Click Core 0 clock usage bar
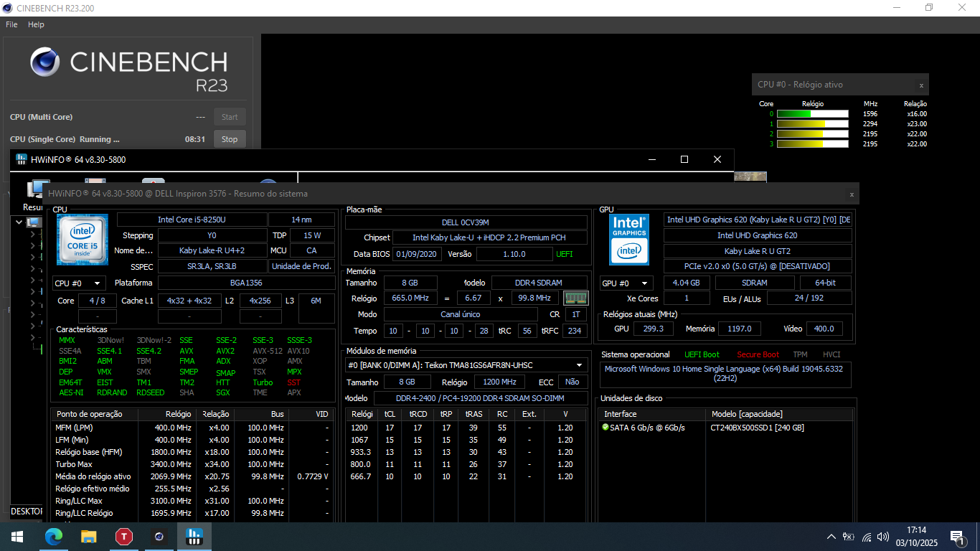The height and width of the screenshot is (551, 980). [812, 114]
